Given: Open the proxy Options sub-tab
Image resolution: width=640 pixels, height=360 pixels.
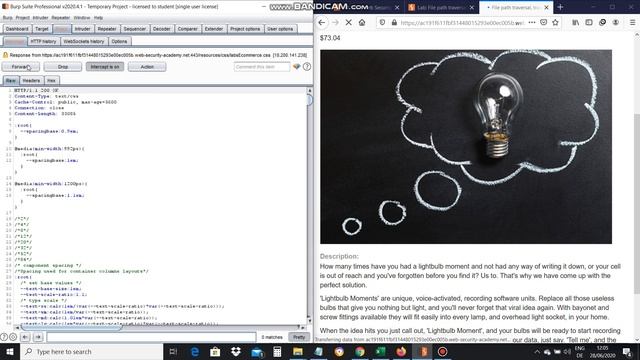Looking at the screenshot, I should 119,41.
